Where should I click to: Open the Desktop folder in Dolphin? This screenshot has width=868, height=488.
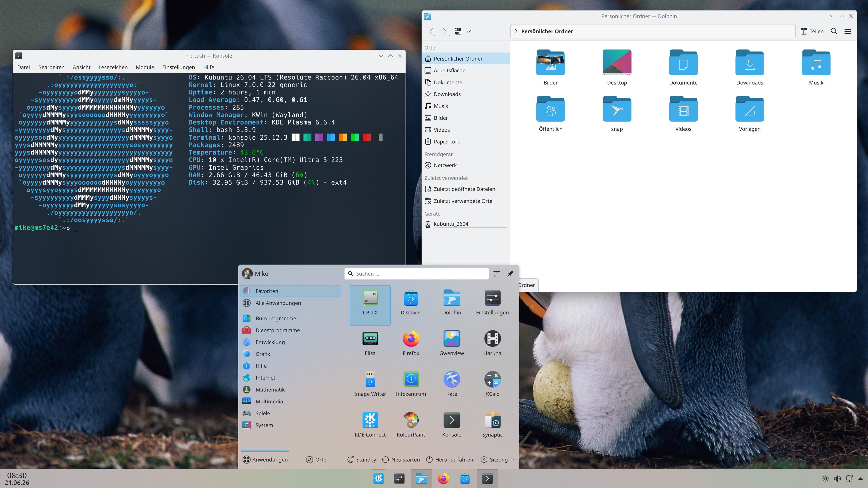(x=617, y=67)
